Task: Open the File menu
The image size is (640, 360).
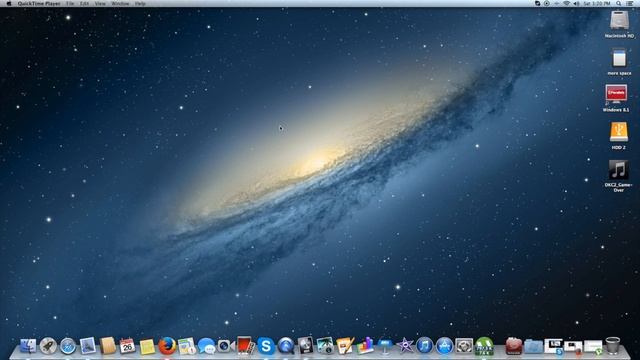Action: coord(70,3)
